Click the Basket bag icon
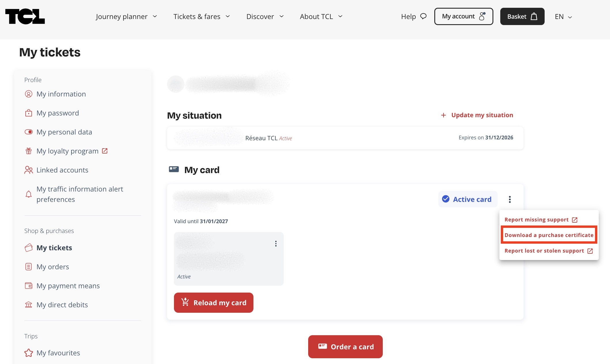Image resolution: width=610 pixels, height=364 pixels. click(534, 16)
